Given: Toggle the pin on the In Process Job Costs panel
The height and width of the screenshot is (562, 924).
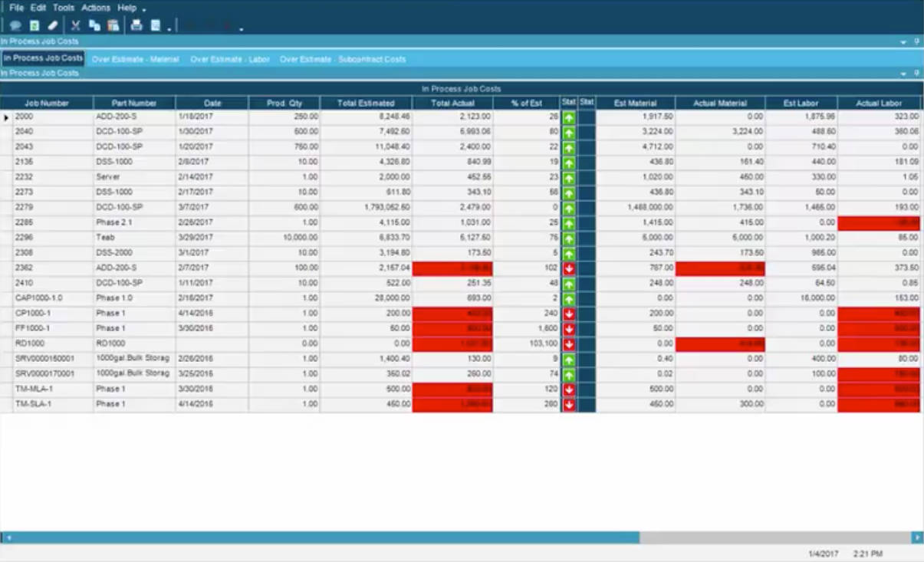Looking at the screenshot, I should tap(917, 41).
